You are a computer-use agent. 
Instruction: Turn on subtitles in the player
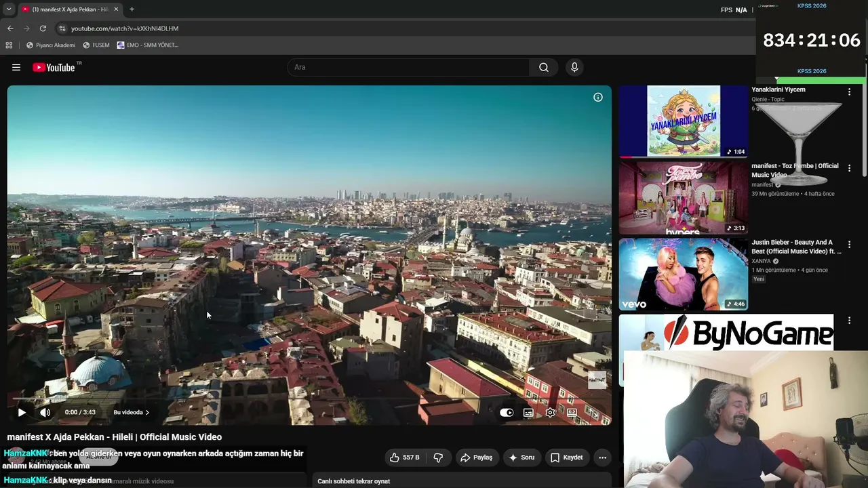click(528, 412)
